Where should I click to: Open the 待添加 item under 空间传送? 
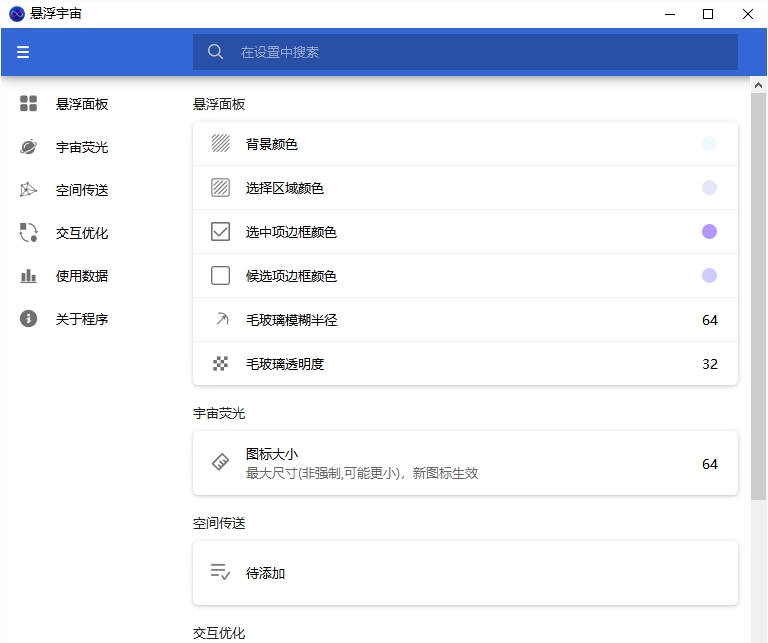[465, 573]
